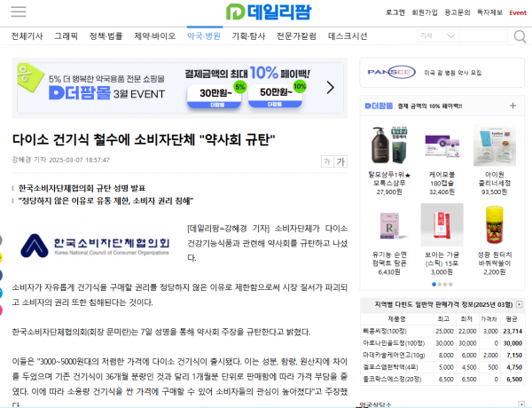Open 회원가입 link
This screenshot has height=408, width=532.
pos(425,12)
